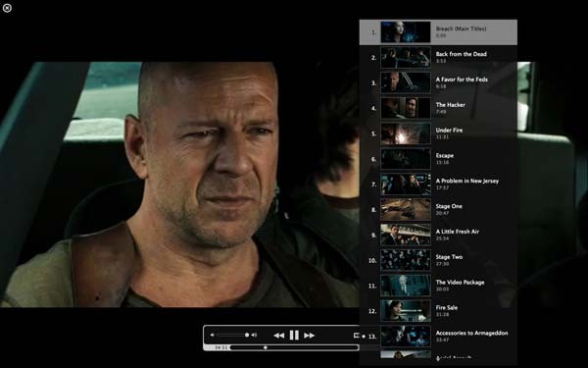Viewport: 588px width, 368px height.
Task: Click the volume slider knob
Action: pos(247,335)
